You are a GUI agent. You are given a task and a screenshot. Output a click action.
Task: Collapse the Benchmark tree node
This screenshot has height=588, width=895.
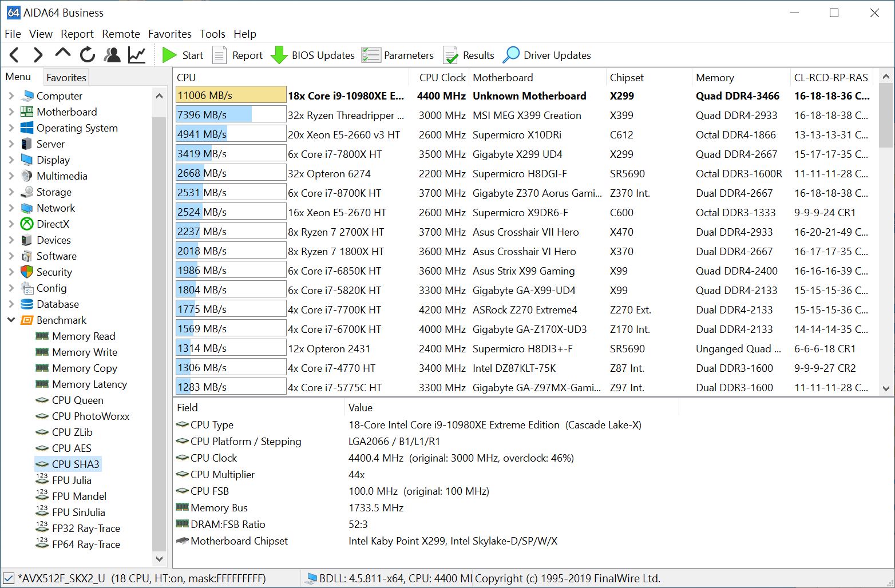tap(11, 320)
